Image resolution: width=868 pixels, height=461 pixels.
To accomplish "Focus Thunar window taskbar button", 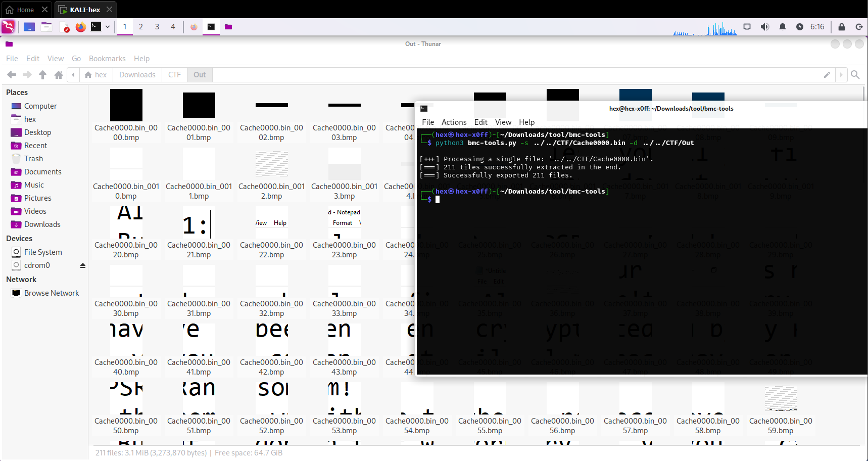I will [228, 27].
